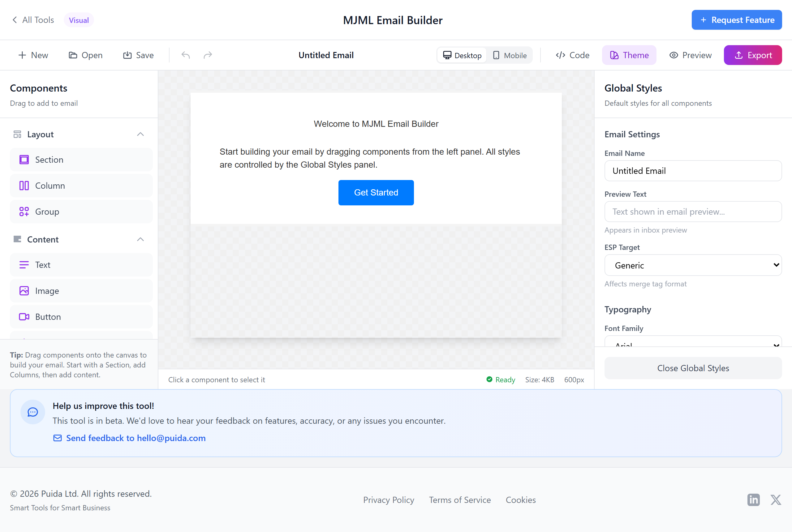
Task: Toggle the Preview mode
Action: tap(691, 55)
